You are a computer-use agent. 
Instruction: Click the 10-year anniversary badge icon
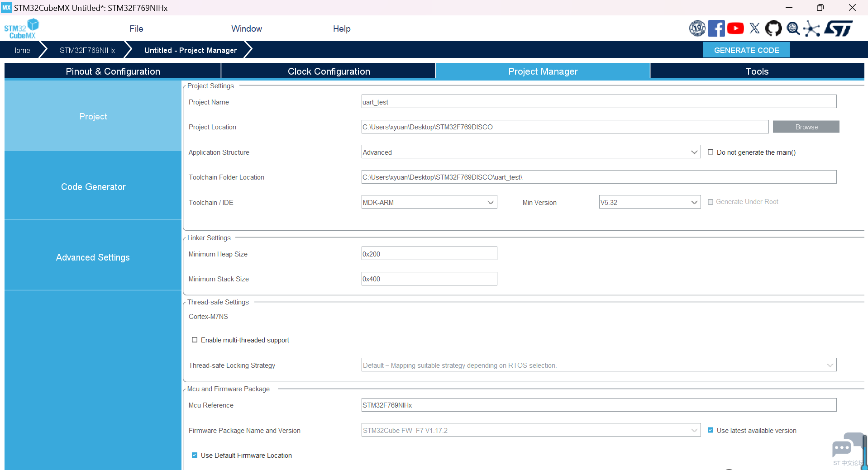[697, 28]
